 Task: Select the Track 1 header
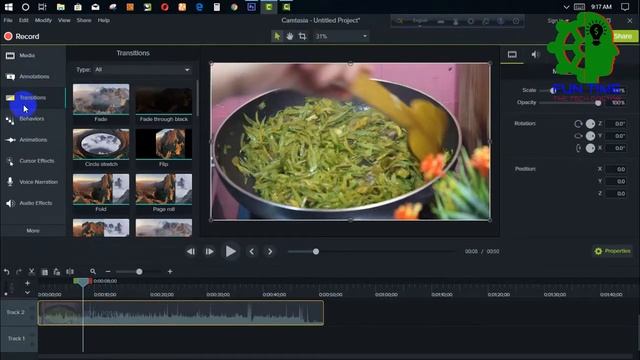18,339
